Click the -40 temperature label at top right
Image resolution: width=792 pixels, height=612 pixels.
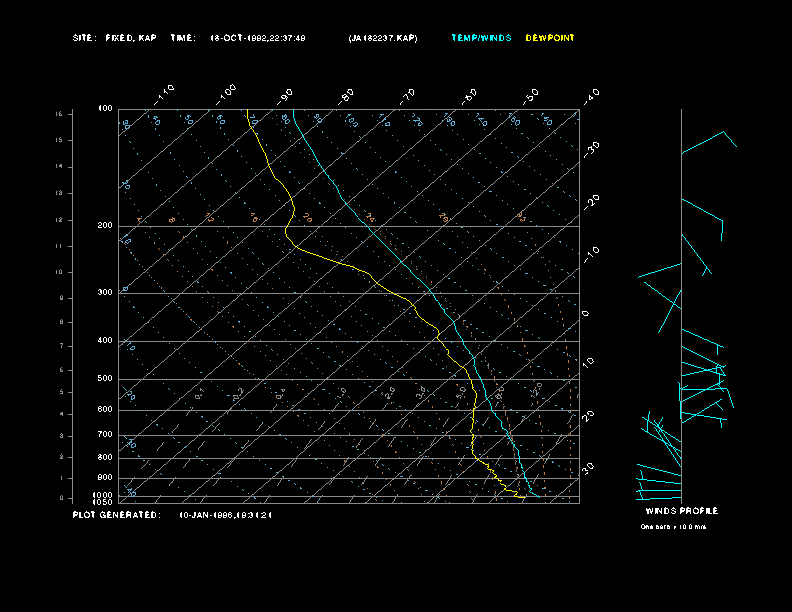591,94
